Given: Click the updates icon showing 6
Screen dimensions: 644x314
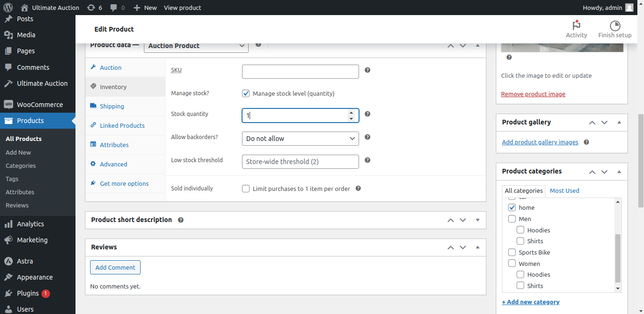Looking at the screenshot, I should (94, 8).
